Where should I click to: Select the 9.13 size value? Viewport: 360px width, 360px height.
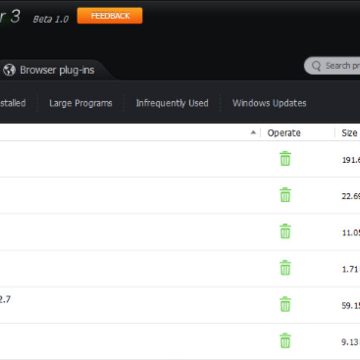[350, 342]
